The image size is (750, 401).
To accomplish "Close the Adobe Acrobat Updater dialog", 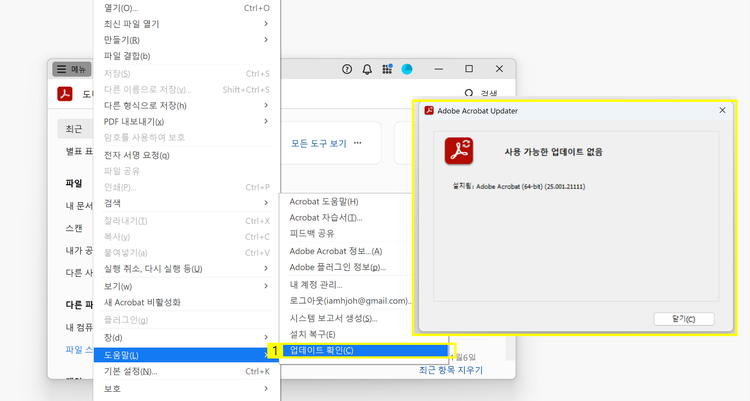I will (x=722, y=111).
